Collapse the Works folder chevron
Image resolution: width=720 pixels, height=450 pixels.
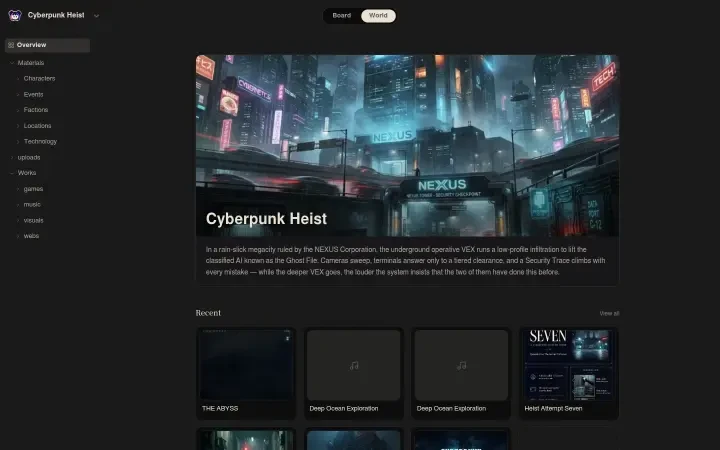(x=12, y=173)
